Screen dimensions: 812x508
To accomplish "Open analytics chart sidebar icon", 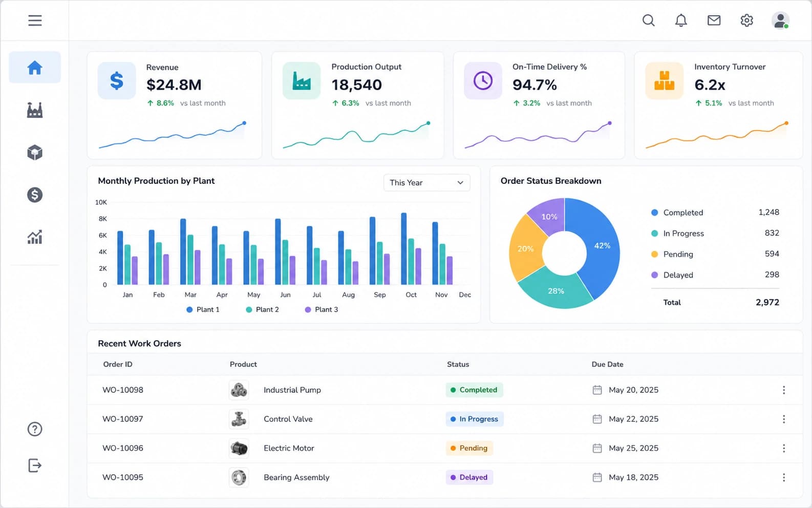I will (35, 237).
